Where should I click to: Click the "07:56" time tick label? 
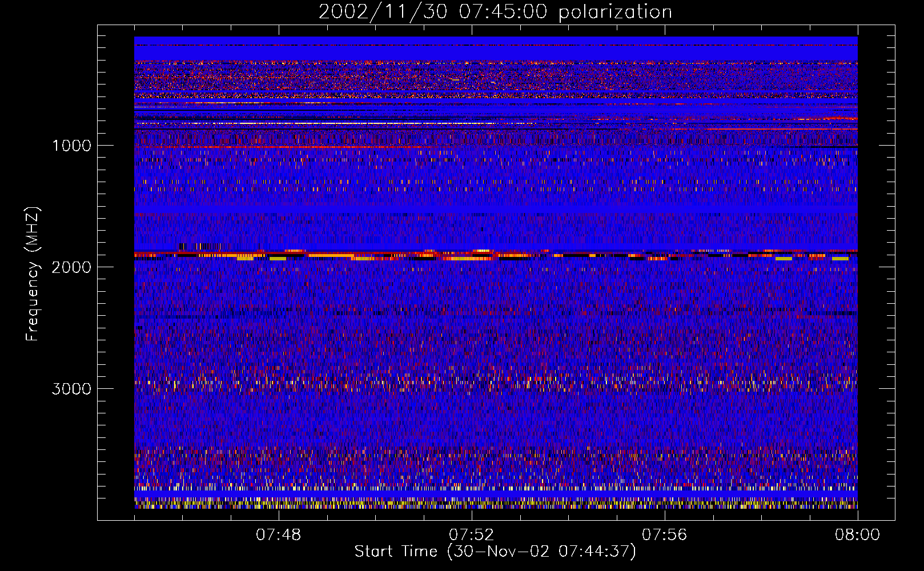tap(664, 535)
